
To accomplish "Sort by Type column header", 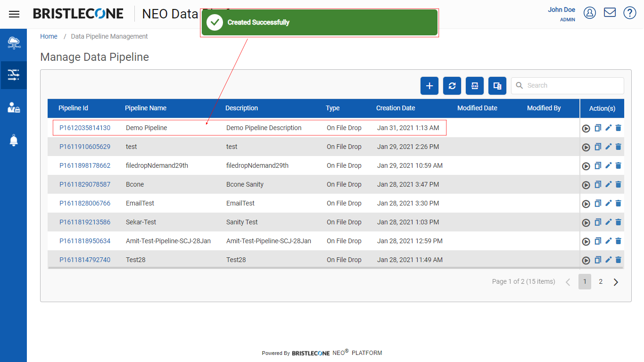I will coord(332,108).
